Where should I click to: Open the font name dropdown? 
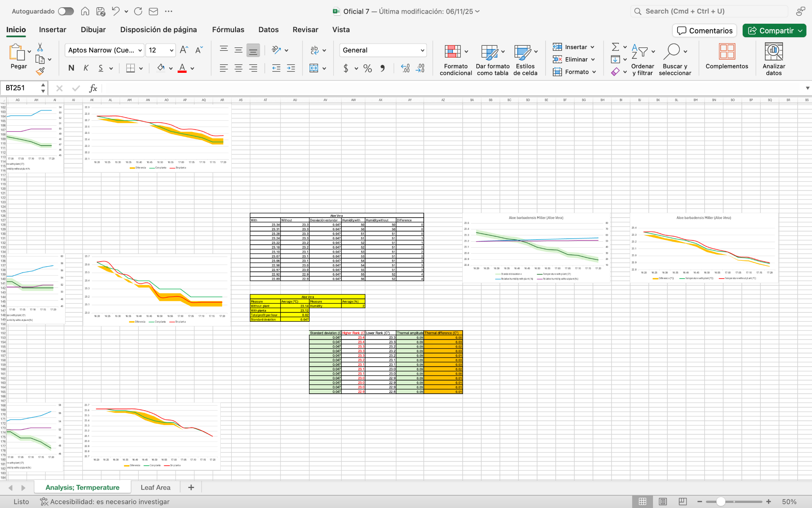(x=140, y=50)
